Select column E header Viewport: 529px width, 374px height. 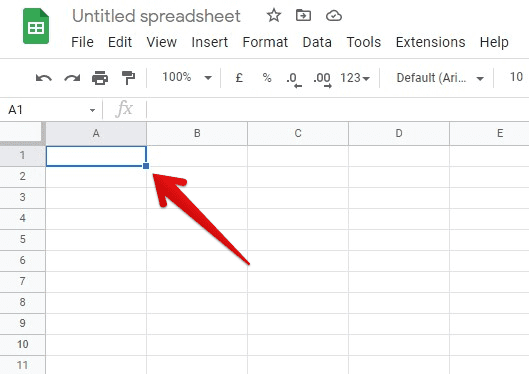point(490,134)
